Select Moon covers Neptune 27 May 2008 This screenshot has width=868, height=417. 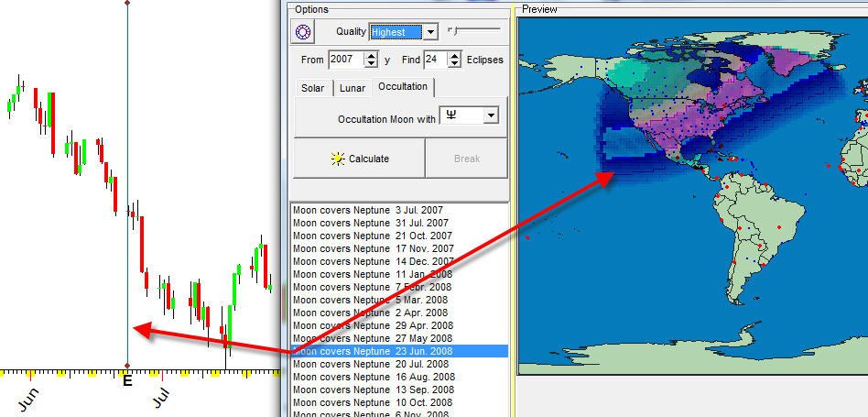[x=370, y=338]
